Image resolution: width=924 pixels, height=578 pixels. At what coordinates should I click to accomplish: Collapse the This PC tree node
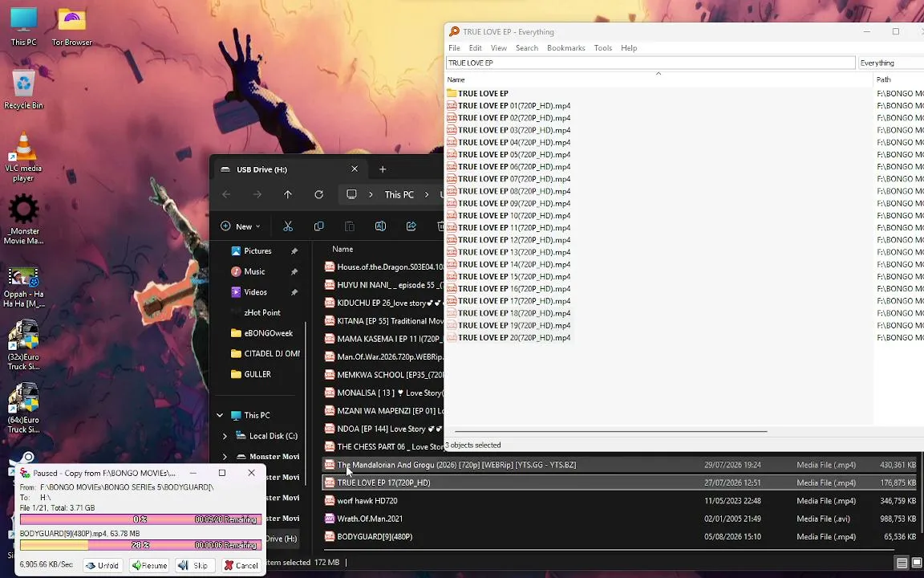click(x=220, y=415)
